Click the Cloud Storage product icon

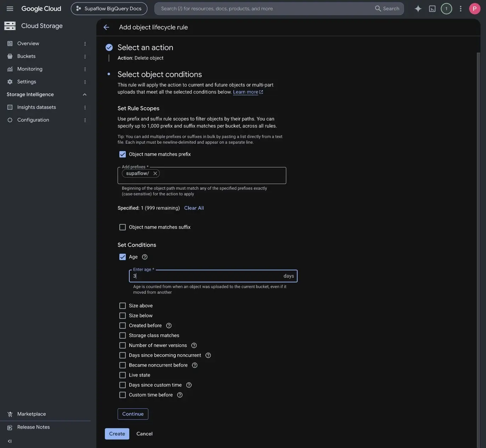tap(10, 25)
